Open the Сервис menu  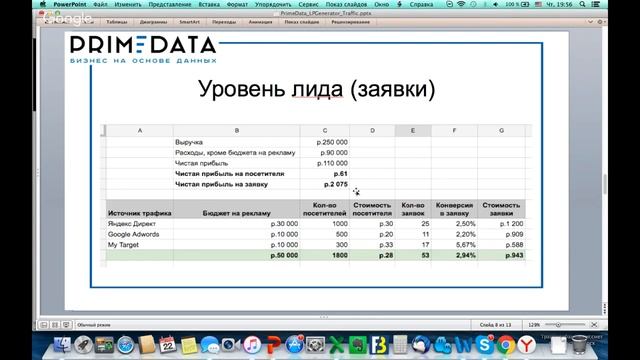tap(309, 4)
